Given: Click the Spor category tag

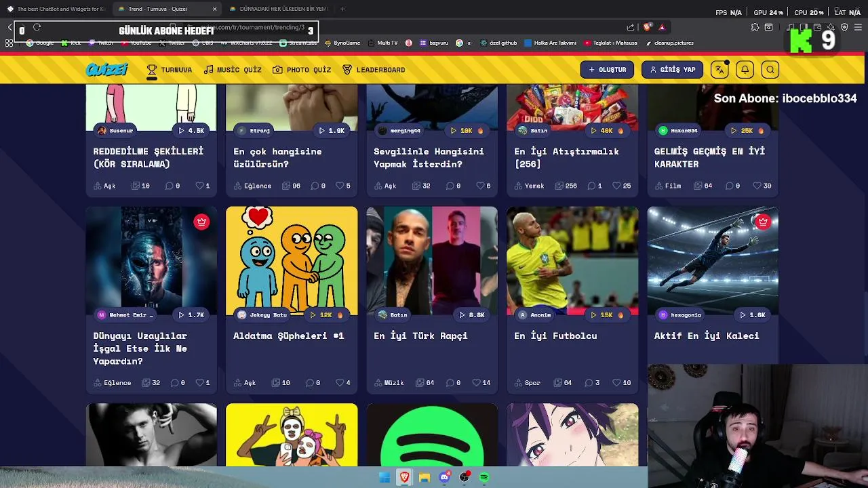Looking at the screenshot, I should (x=527, y=383).
